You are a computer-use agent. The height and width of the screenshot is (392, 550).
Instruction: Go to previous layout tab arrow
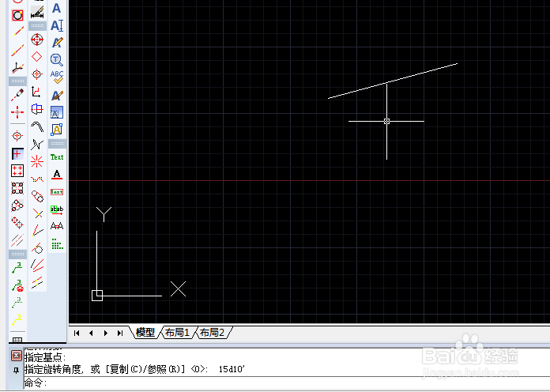(x=91, y=333)
